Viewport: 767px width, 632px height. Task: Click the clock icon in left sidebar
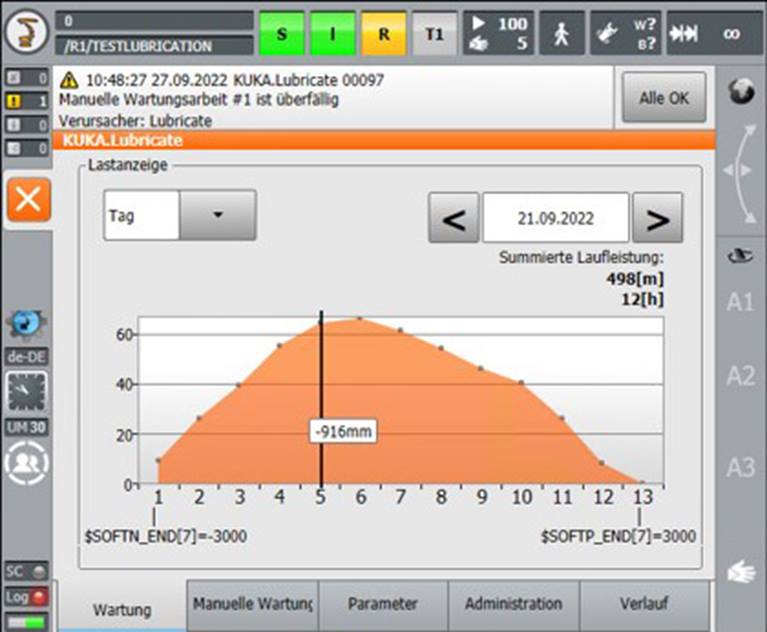[x=26, y=391]
